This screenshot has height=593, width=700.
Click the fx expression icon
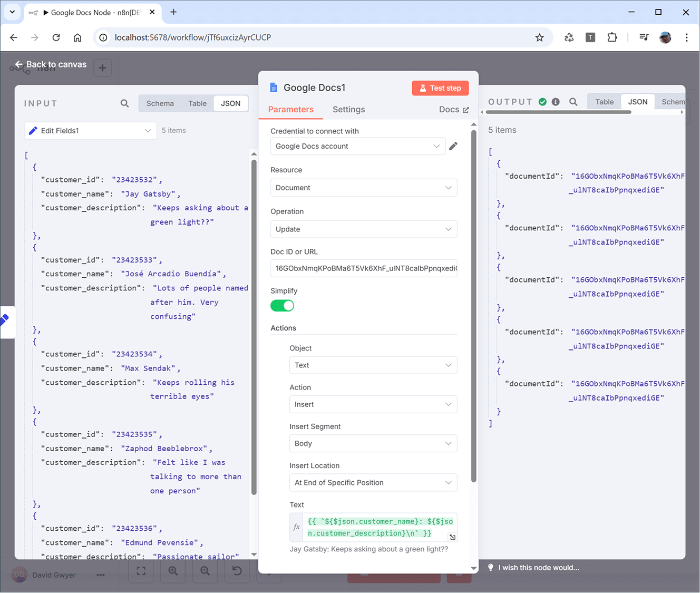(296, 527)
